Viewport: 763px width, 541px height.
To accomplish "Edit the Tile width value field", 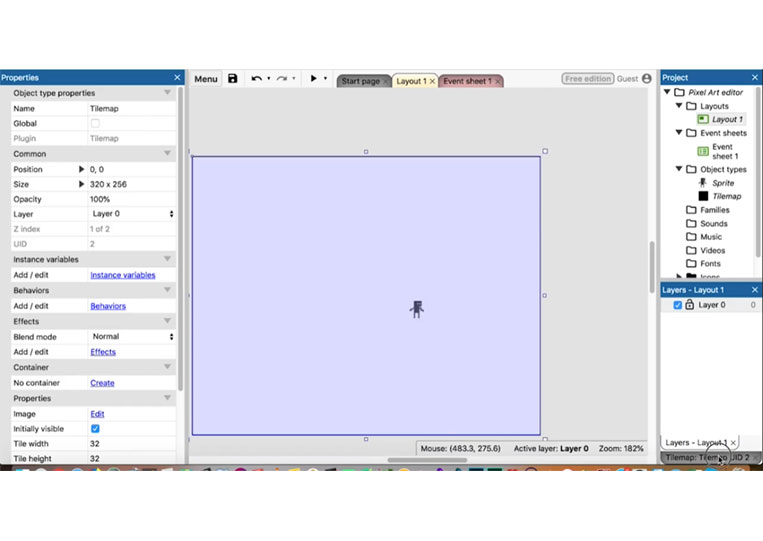I will (132, 444).
